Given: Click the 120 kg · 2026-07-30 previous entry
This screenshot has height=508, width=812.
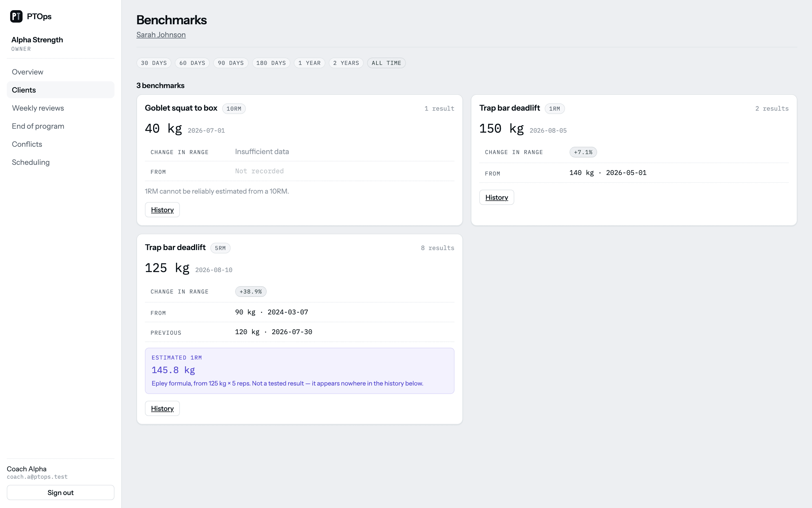Looking at the screenshot, I should (273, 332).
